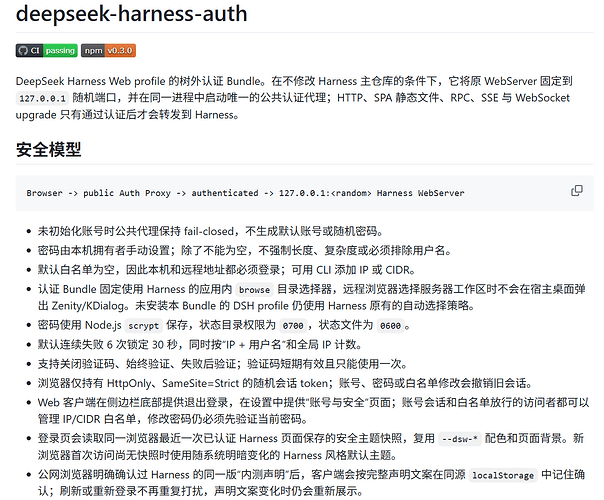Click the 127.0.0.1 inline code
This screenshot has width=604, height=500.
pyautogui.click(x=42, y=98)
